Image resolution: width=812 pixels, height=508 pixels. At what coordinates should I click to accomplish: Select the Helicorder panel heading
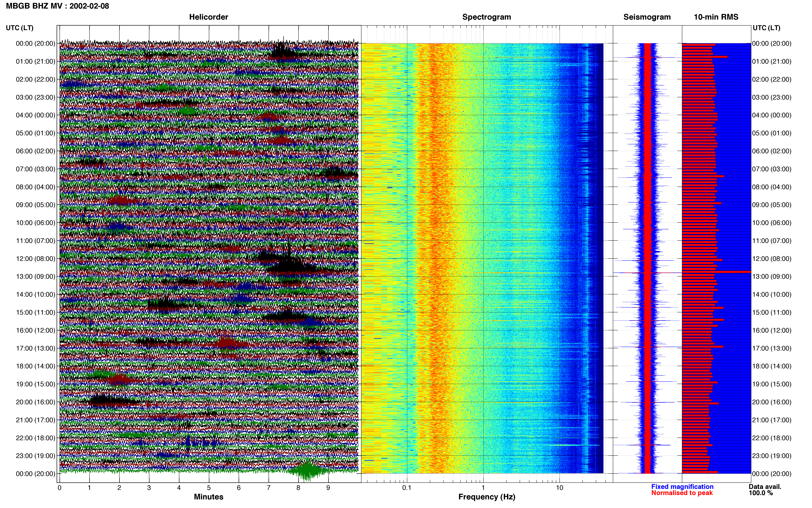coord(209,17)
